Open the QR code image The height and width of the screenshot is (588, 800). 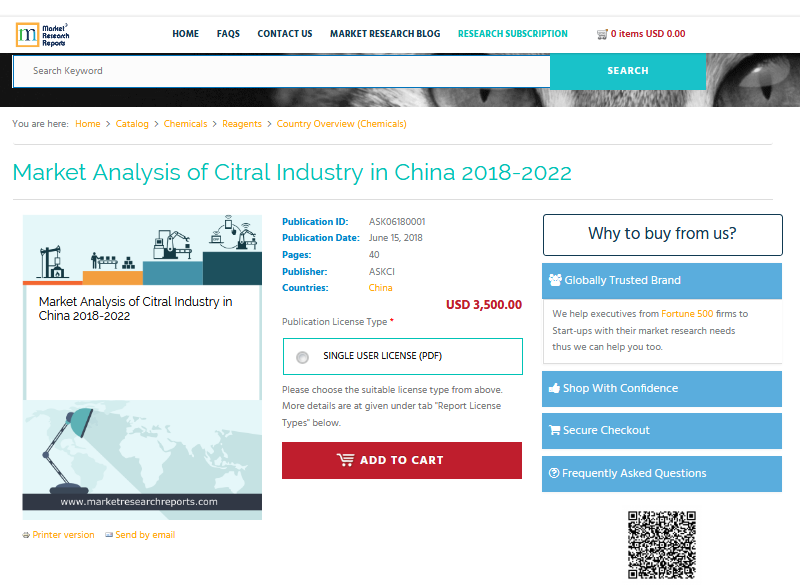tap(662, 545)
